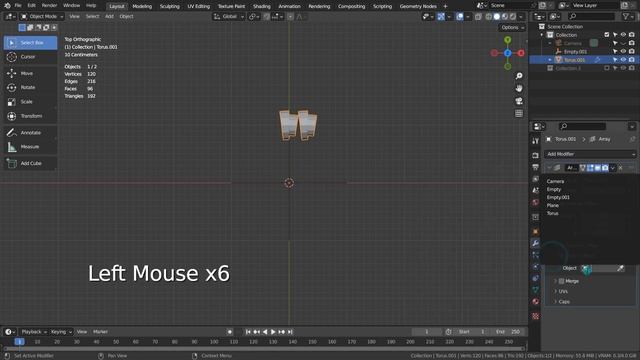The height and width of the screenshot is (360, 640).
Task: Toggle viewport overlays button
Action: click(460, 17)
